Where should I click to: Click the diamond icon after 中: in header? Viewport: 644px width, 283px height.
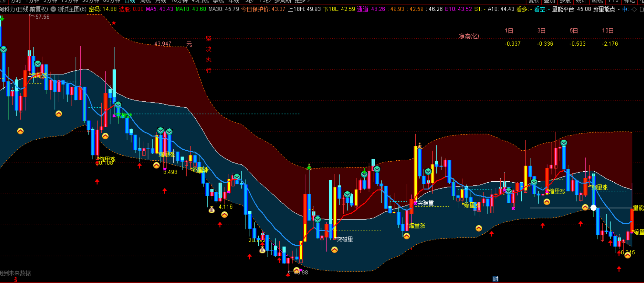634,9
